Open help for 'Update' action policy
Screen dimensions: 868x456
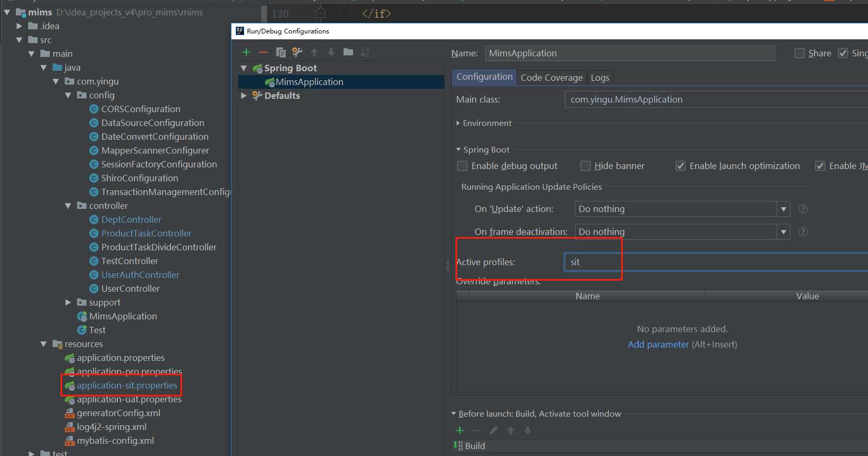[x=803, y=209]
